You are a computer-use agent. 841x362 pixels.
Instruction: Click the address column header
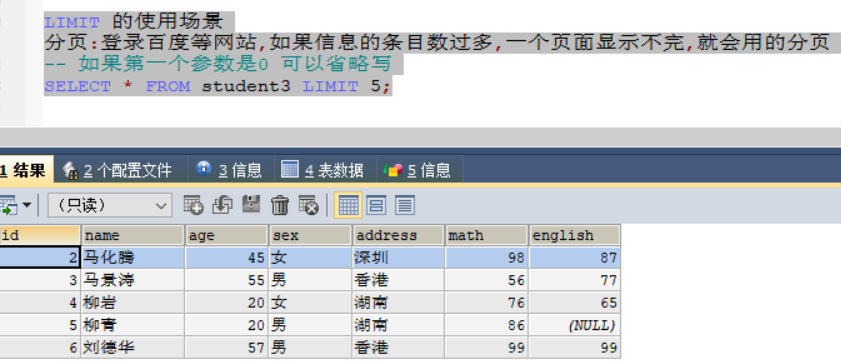399,235
